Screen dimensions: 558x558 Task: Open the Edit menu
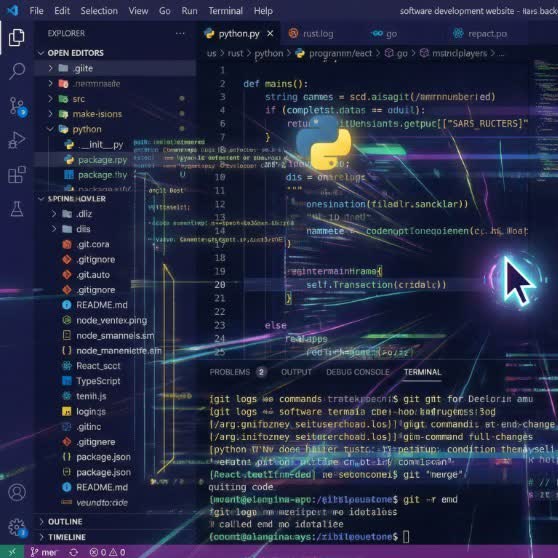[x=62, y=11]
